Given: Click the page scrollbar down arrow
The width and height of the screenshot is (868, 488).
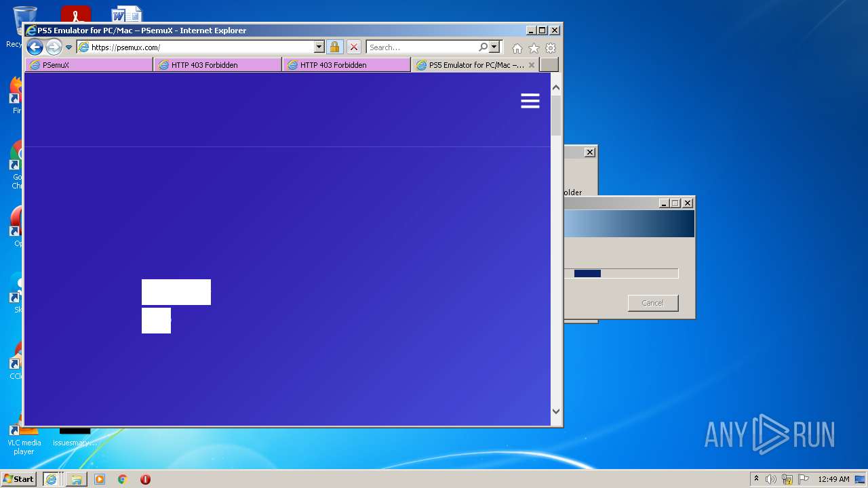Looking at the screenshot, I should [556, 411].
